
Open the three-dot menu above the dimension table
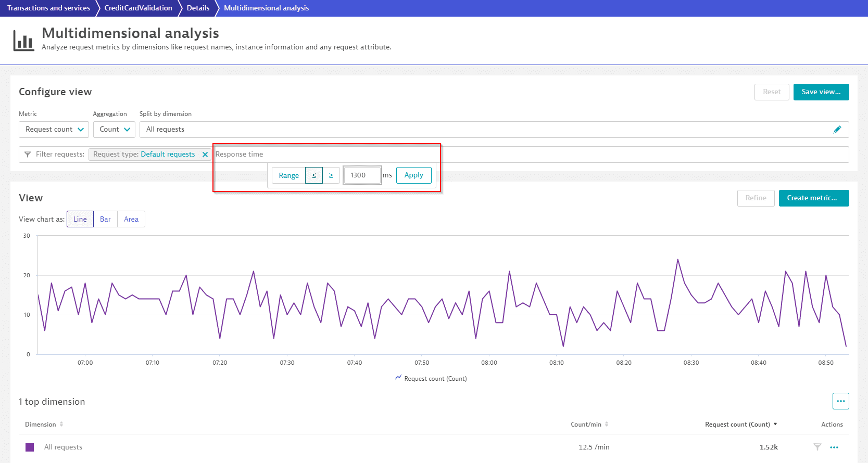(840, 401)
